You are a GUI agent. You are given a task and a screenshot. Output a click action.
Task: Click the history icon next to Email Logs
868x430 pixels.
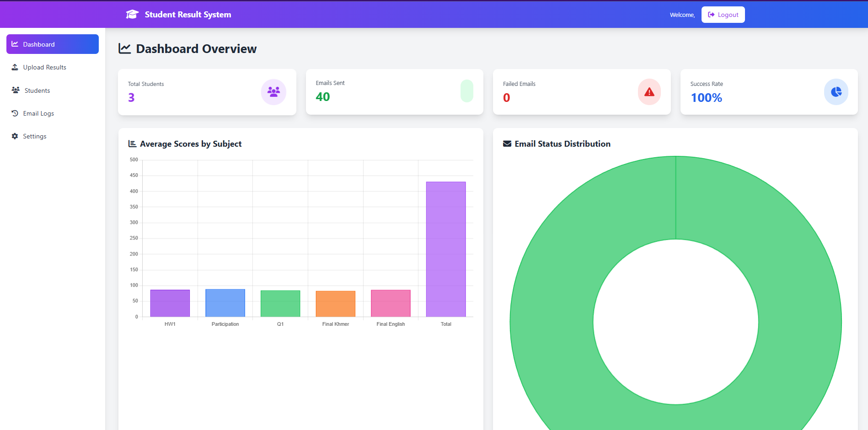15,113
